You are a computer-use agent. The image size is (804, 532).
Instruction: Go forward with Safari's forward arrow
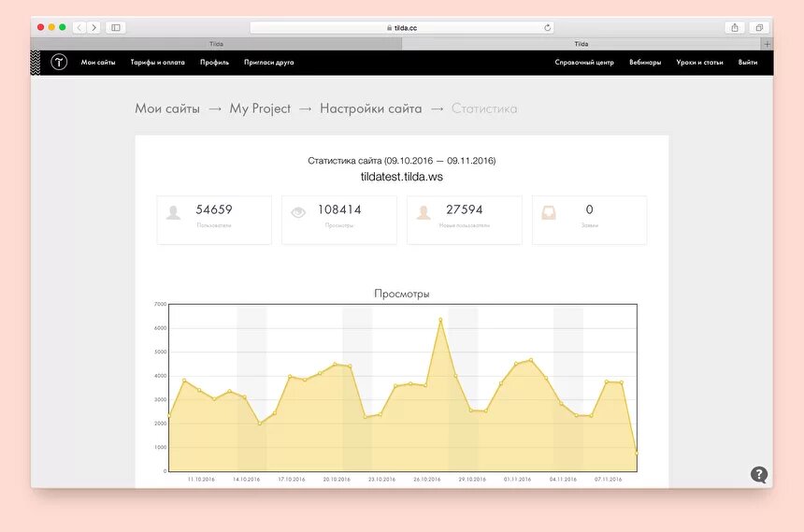[93, 28]
